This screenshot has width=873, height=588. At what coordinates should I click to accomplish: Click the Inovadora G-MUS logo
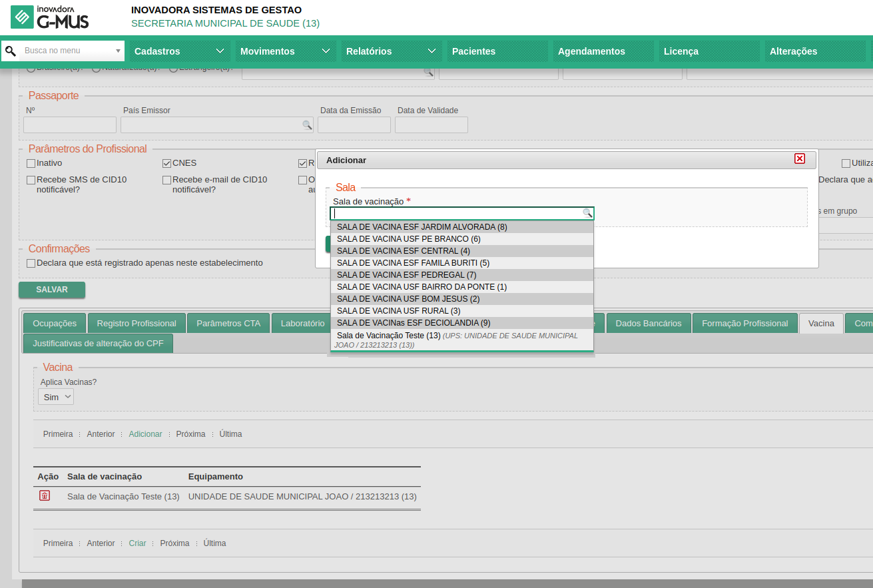pyautogui.click(x=50, y=17)
